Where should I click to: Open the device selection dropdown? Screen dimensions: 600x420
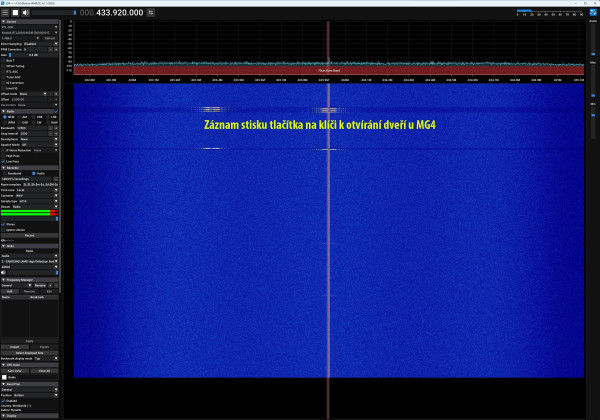coord(29,33)
